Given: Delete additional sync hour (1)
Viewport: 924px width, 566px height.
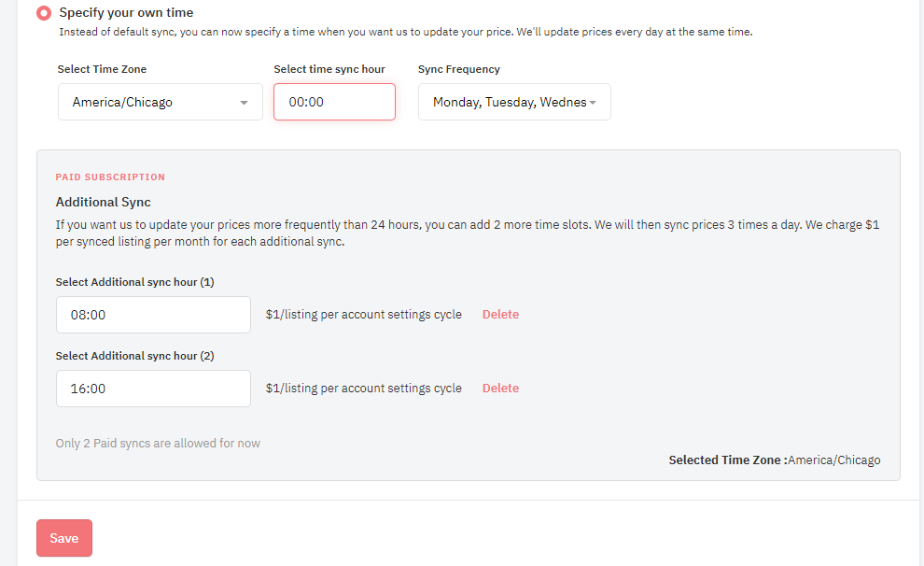Looking at the screenshot, I should click(x=500, y=314).
